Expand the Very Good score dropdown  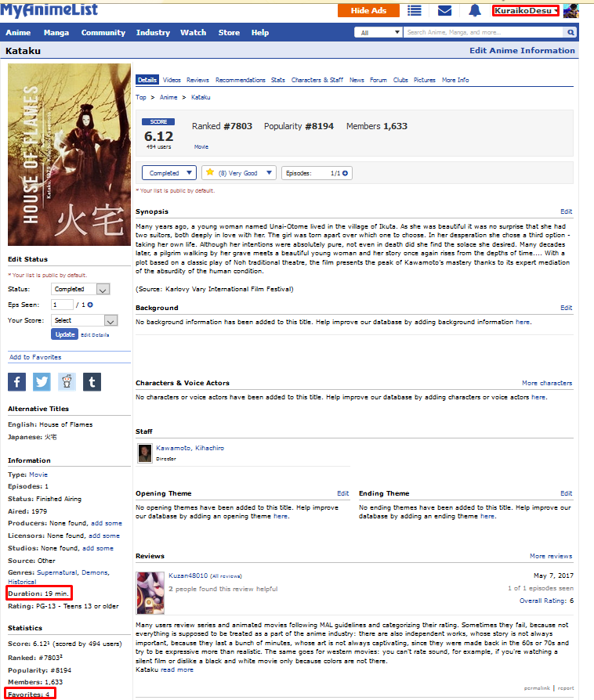[239, 173]
